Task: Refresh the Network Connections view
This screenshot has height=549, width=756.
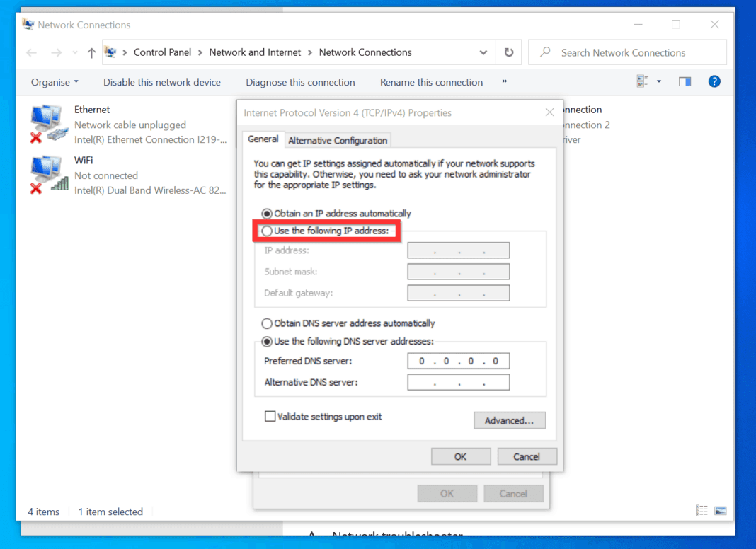Action: tap(509, 52)
